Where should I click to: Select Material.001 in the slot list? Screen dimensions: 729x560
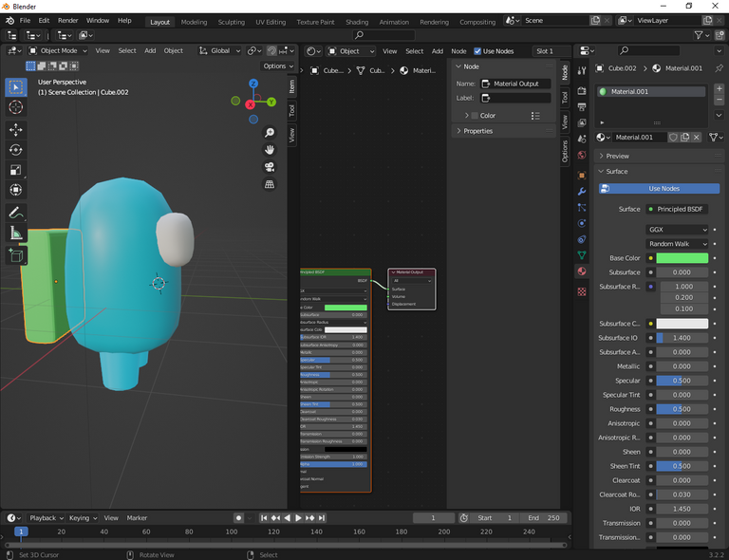tap(651, 91)
